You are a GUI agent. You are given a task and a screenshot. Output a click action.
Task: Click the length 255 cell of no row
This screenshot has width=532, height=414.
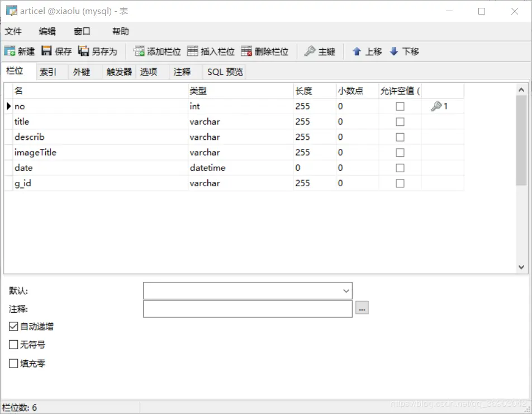(x=315, y=106)
